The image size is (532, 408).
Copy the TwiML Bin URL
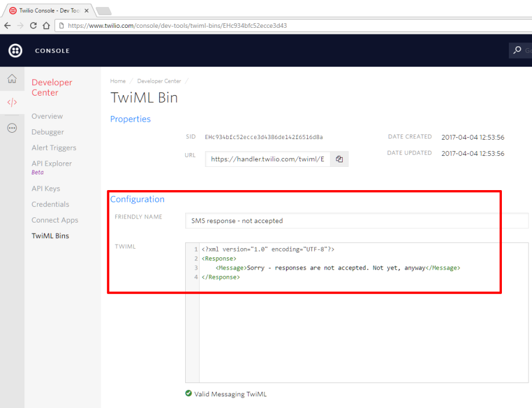339,159
